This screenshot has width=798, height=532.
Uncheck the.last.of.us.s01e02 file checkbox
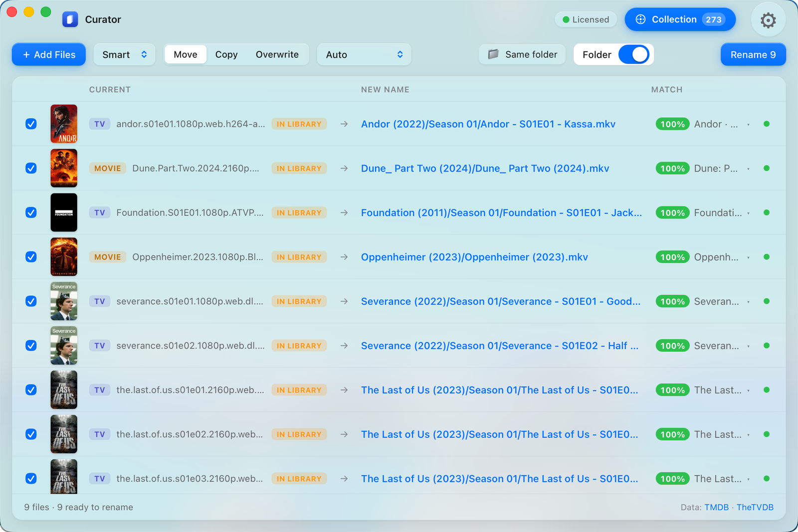[x=31, y=434]
